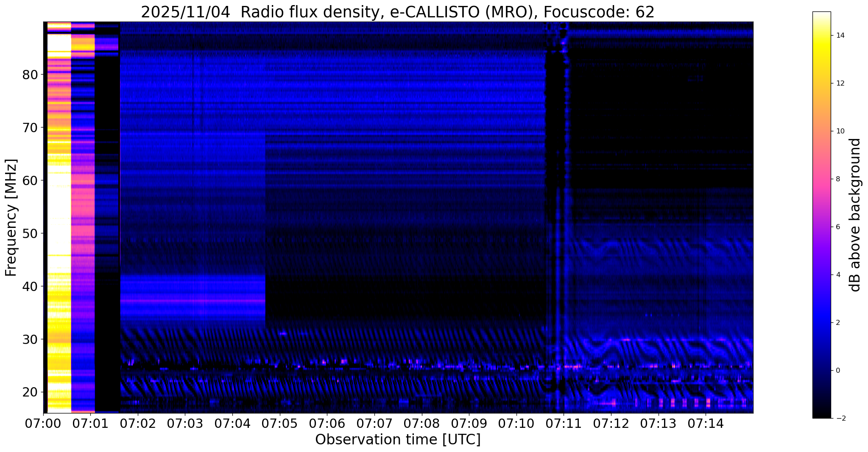The height and width of the screenshot is (452, 868).
Task: Click the 70 MHz frequency tick label
Action: pos(30,128)
